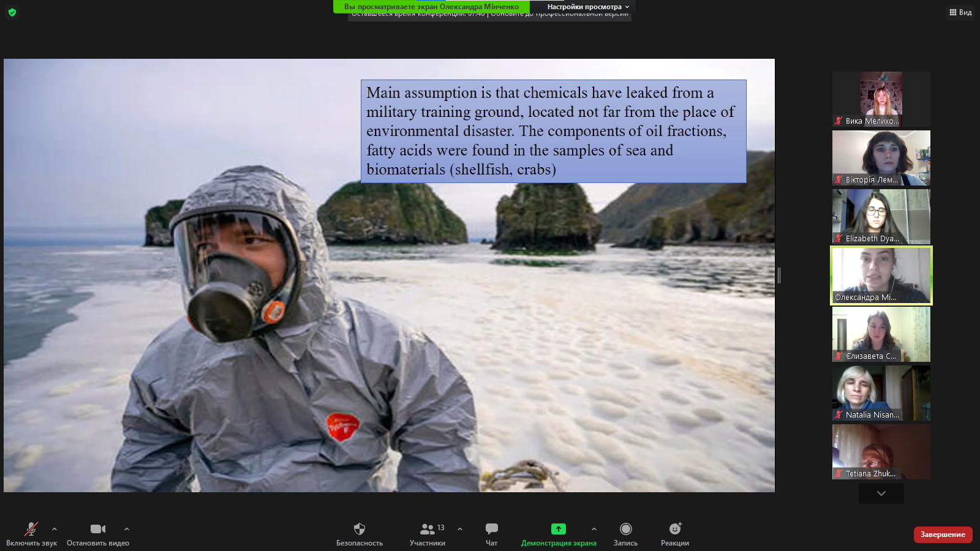Stop video with Остановить видео
This screenshot has width=980, height=551.
(x=98, y=534)
